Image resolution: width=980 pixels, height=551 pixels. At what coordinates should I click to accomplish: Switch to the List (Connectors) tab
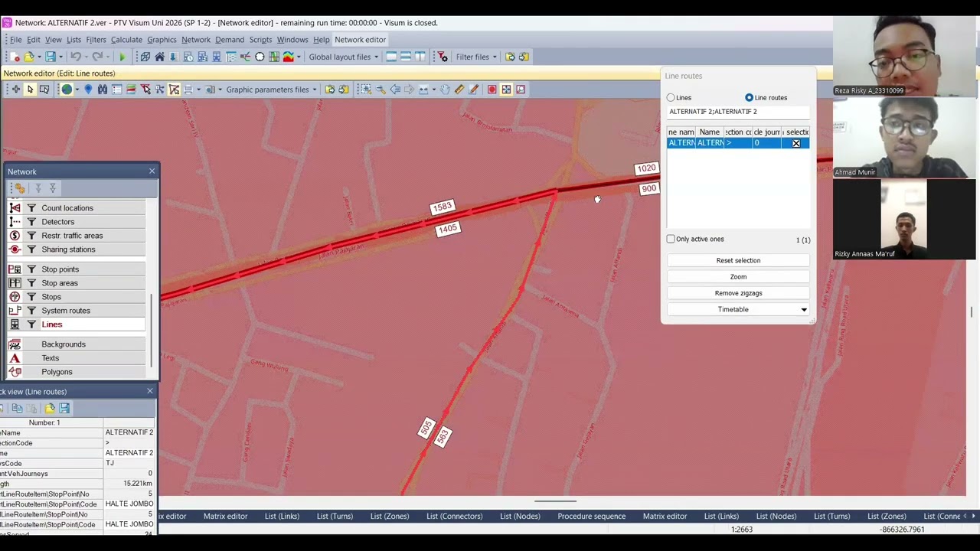click(454, 517)
